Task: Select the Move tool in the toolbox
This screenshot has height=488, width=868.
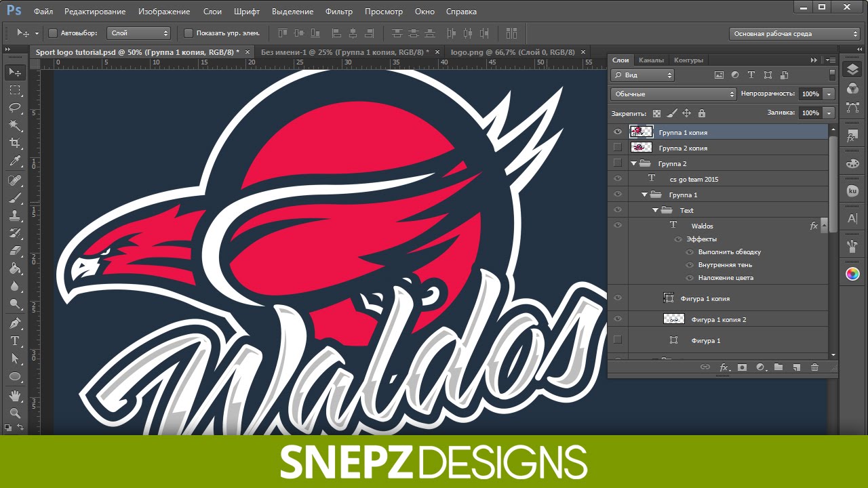Action: 15,73
